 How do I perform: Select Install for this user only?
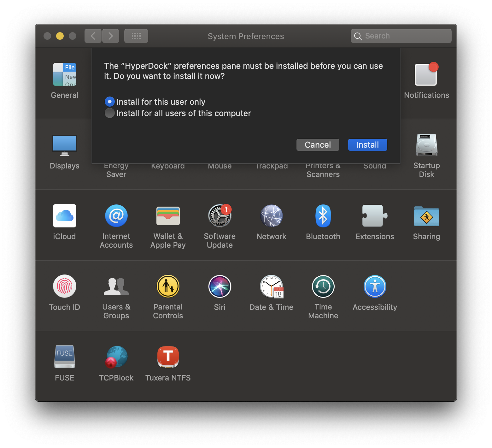pyautogui.click(x=155, y=102)
